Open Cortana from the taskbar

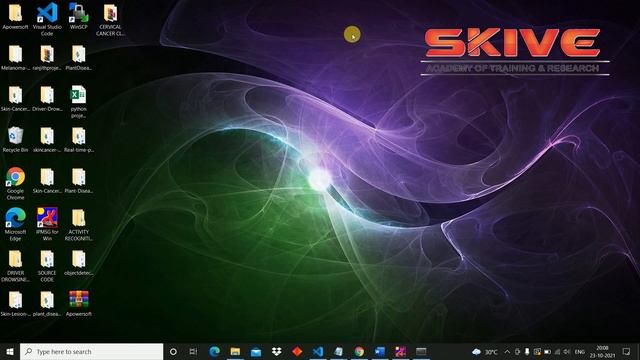173,351
